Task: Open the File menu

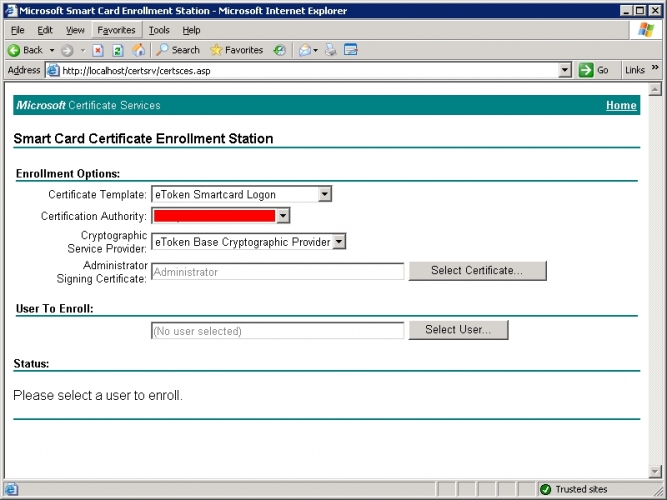Action: tap(17, 30)
